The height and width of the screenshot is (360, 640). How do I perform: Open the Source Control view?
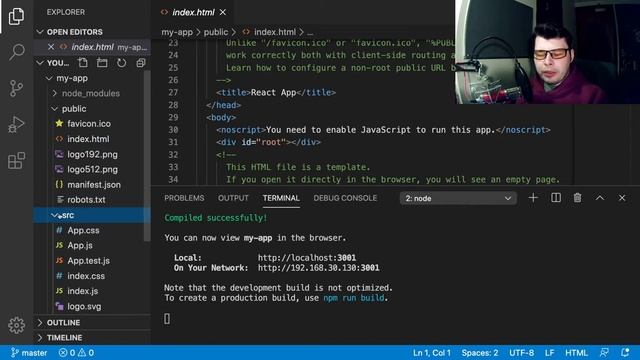coord(16,88)
